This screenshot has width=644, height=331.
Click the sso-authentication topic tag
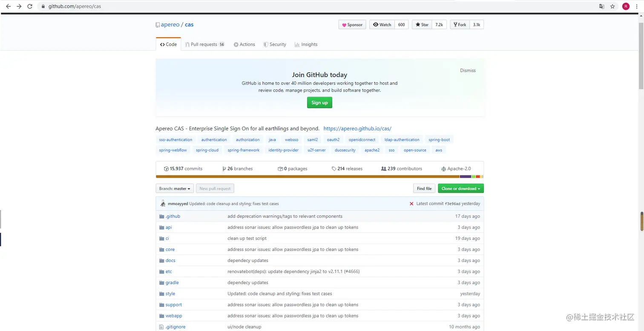point(175,140)
